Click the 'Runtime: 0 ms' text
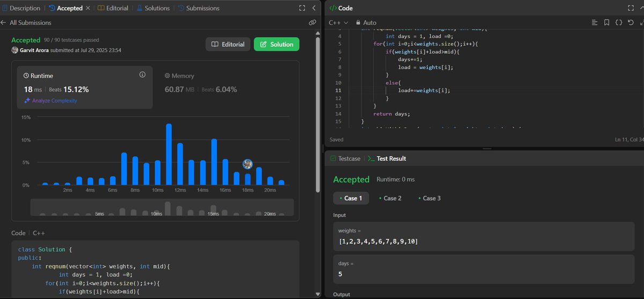The width and height of the screenshot is (644, 299). (396, 179)
